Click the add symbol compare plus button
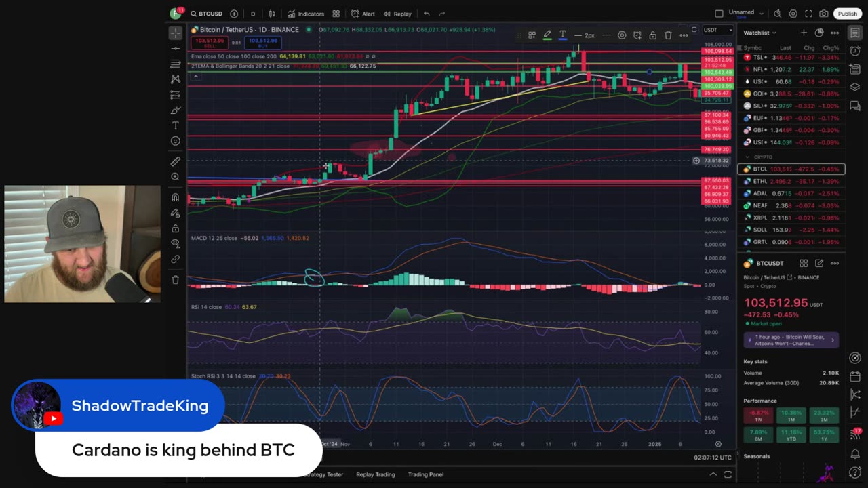 click(x=234, y=14)
